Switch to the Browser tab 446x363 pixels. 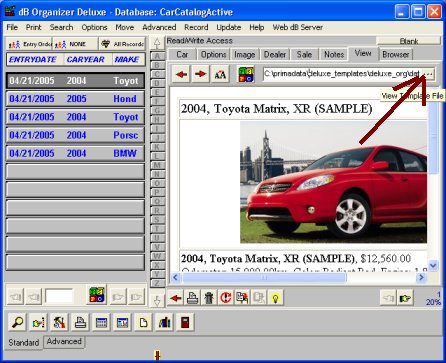pyautogui.click(x=396, y=54)
